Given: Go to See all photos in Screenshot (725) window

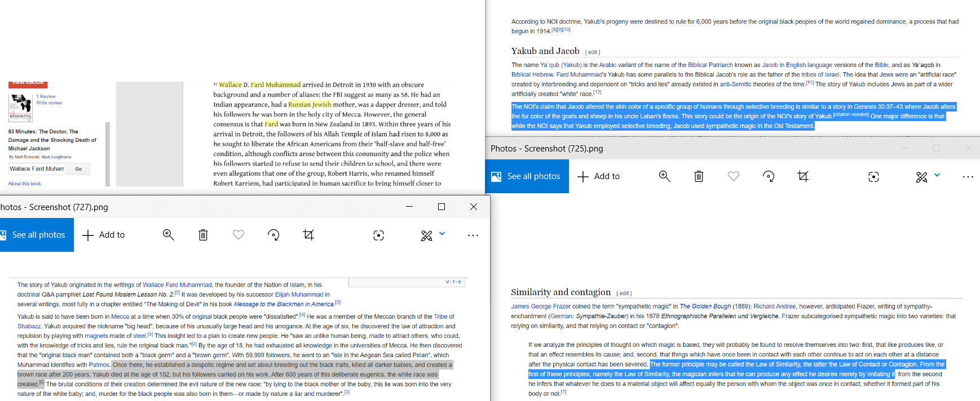Looking at the screenshot, I should 527,176.
